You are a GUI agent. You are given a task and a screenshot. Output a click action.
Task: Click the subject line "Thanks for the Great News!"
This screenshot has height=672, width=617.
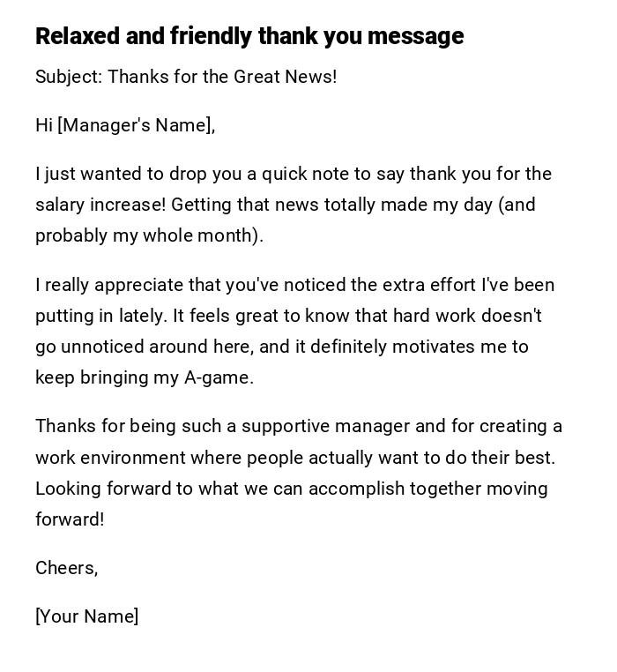[222, 77]
